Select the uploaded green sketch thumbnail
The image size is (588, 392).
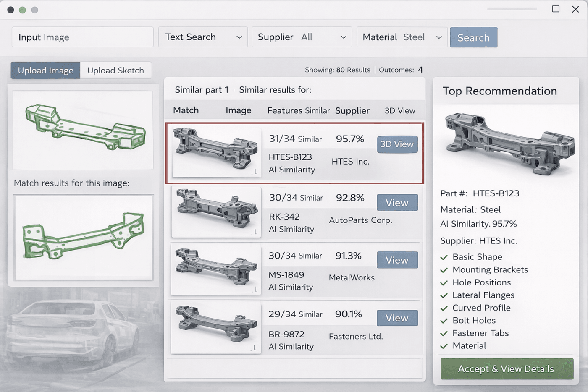(83, 130)
